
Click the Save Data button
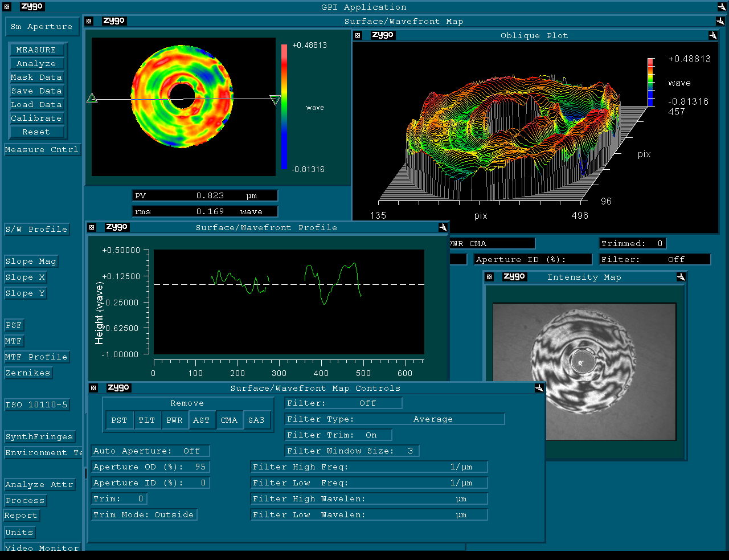point(36,91)
